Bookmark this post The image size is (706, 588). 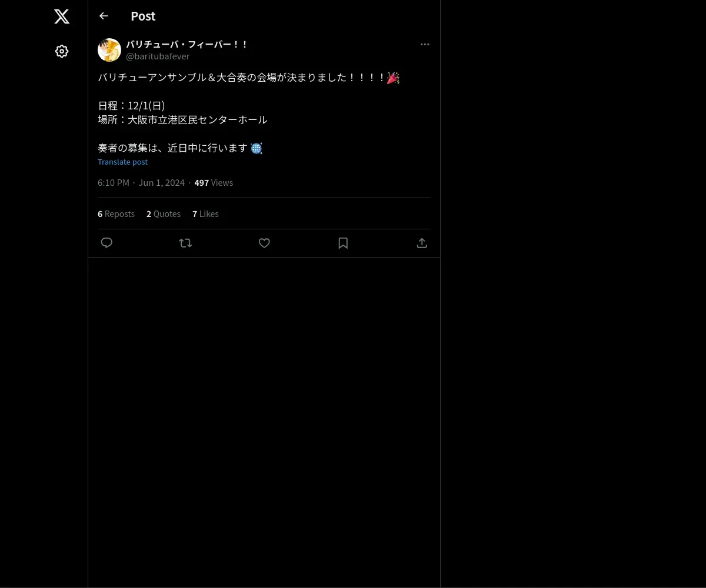pyautogui.click(x=343, y=243)
